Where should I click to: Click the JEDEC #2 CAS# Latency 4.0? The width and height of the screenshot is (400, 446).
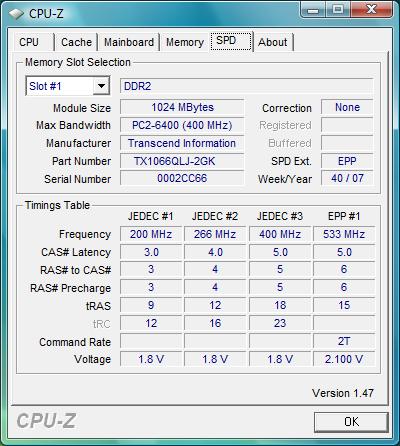tap(215, 252)
